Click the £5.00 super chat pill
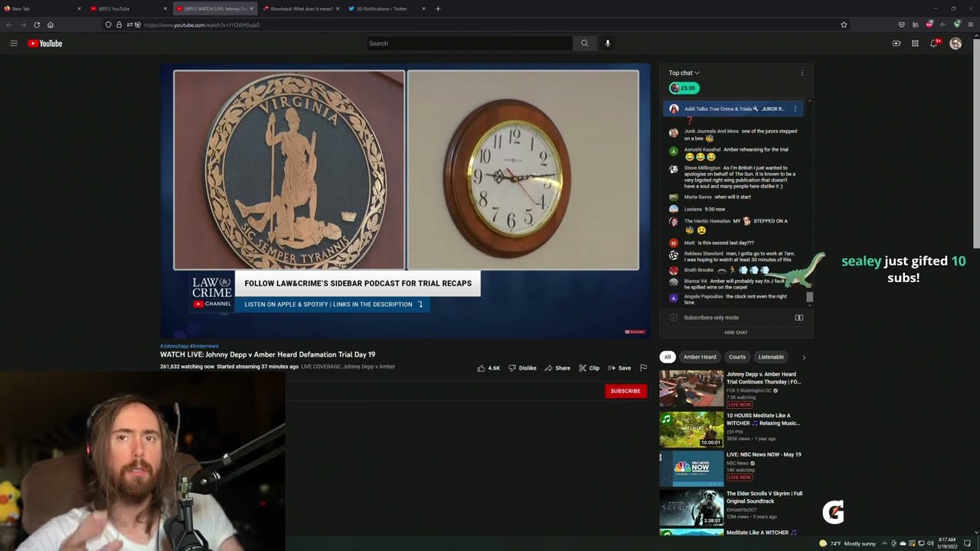 point(684,88)
